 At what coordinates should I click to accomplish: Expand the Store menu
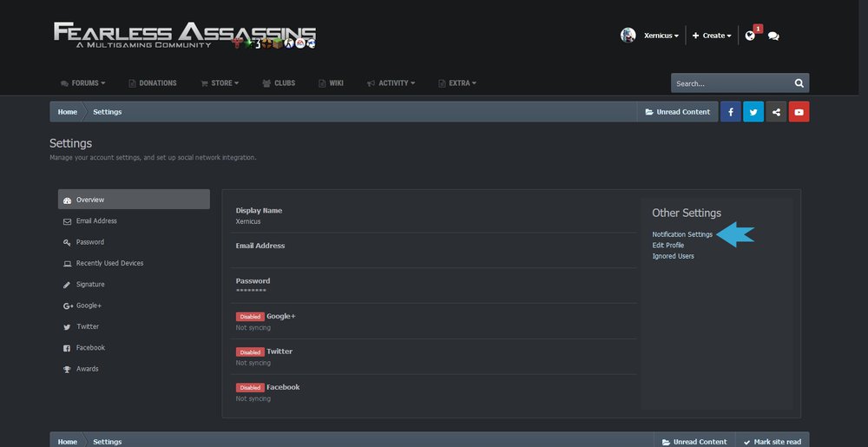pyautogui.click(x=220, y=83)
